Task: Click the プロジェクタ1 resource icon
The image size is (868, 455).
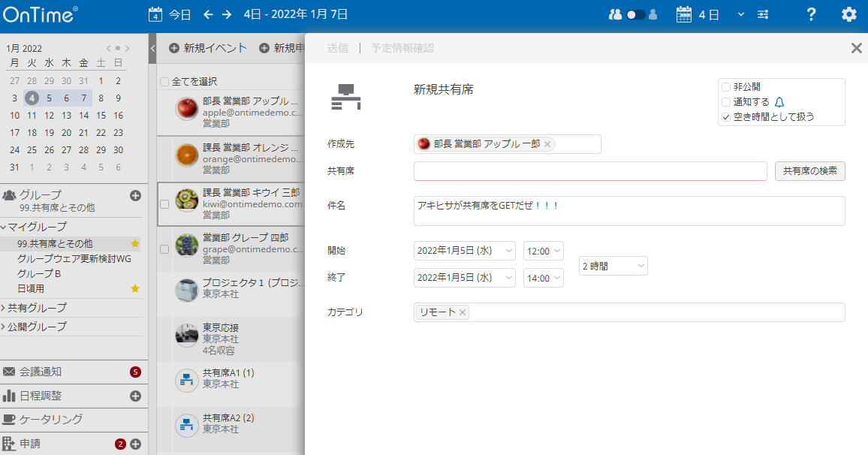Action: pos(186,290)
